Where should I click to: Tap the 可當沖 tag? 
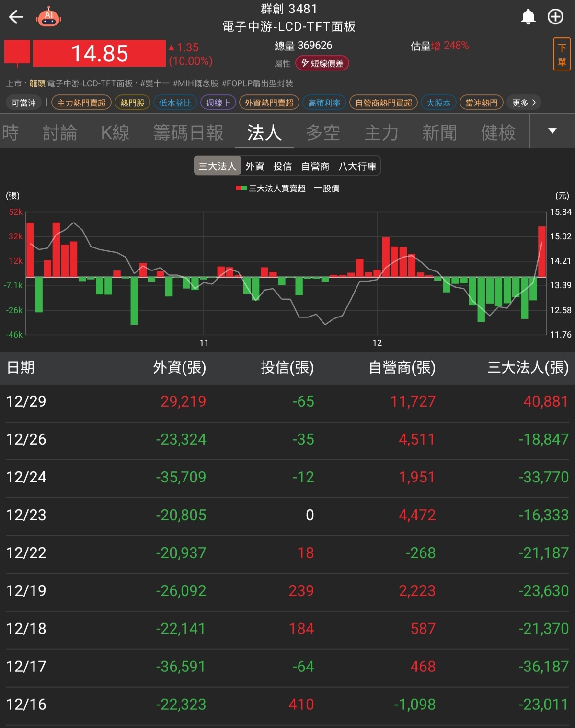[24, 103]
